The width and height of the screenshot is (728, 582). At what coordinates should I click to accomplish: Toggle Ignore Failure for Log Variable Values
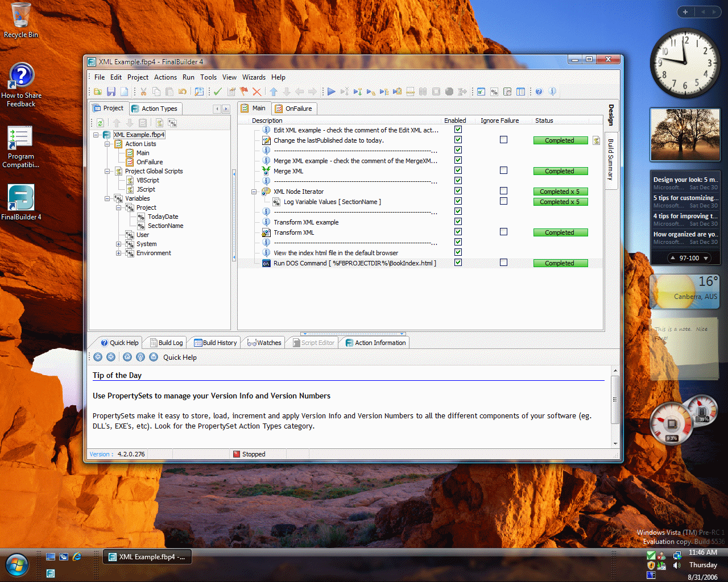coord(503,201)
